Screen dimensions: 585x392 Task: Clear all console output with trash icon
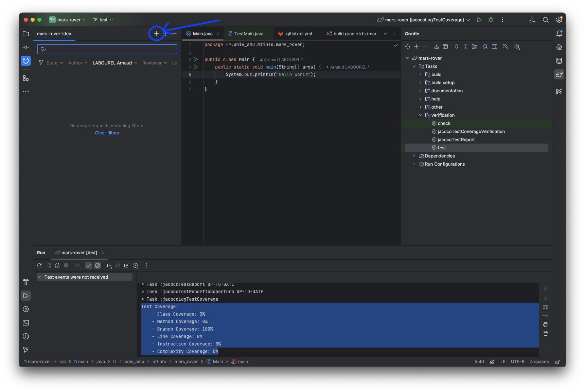tap(546, 333)
